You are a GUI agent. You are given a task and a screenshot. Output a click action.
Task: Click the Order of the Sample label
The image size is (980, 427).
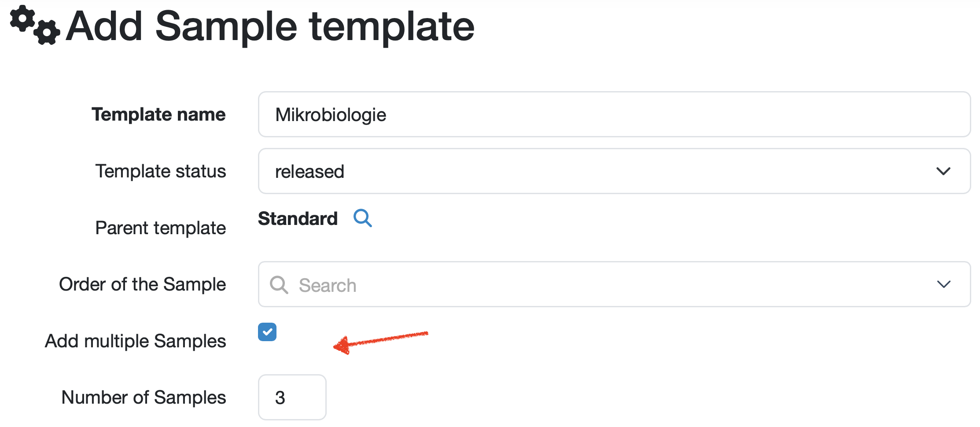click(143, 284)
